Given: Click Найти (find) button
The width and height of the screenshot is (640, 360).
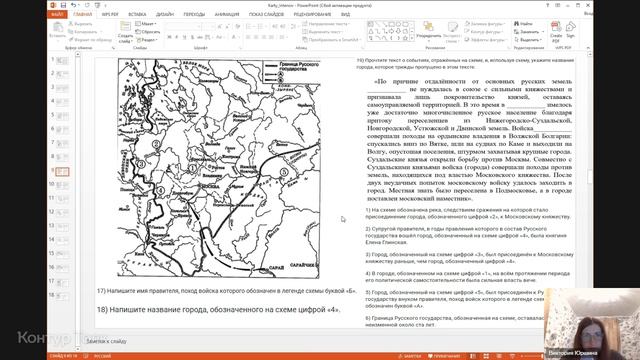Looking at the screenshot, I should pyautogui.click(x=523, y=24).
